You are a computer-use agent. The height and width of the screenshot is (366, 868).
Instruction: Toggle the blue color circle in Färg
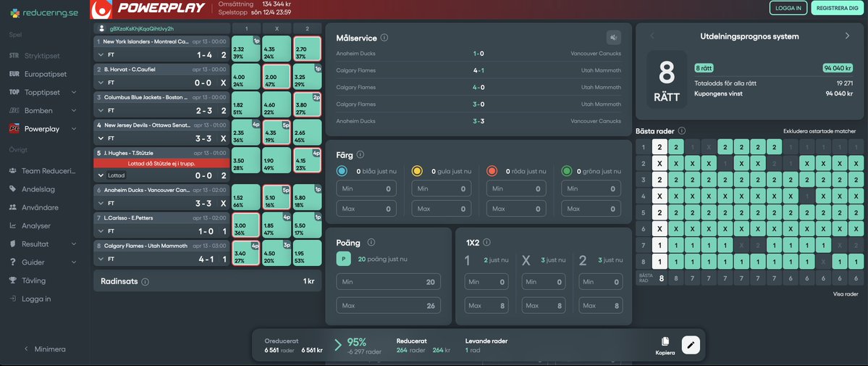(x=342, y=171)
